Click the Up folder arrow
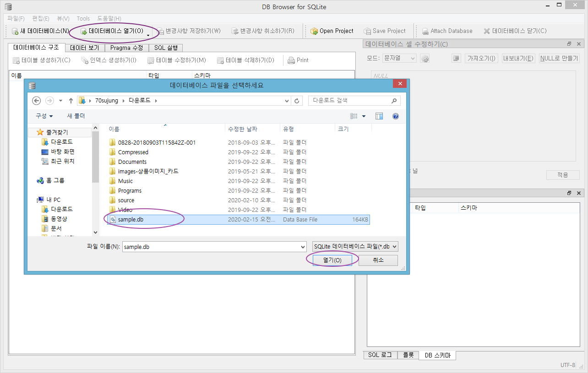The width and height of the screenshot is (588, 373). click(71, 101)
